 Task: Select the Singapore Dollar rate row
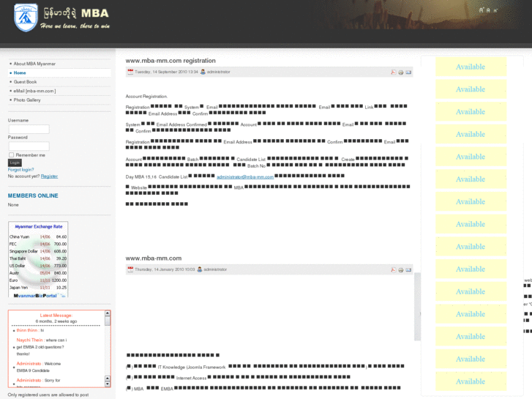pos(38,251)
